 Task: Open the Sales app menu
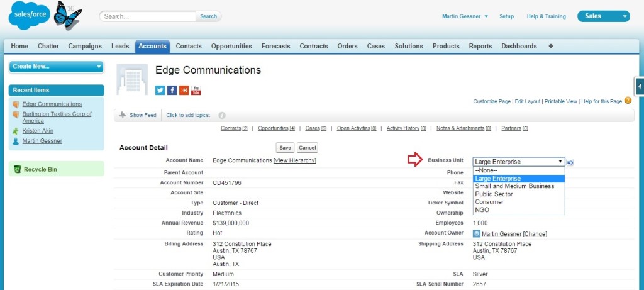(603, 16)
